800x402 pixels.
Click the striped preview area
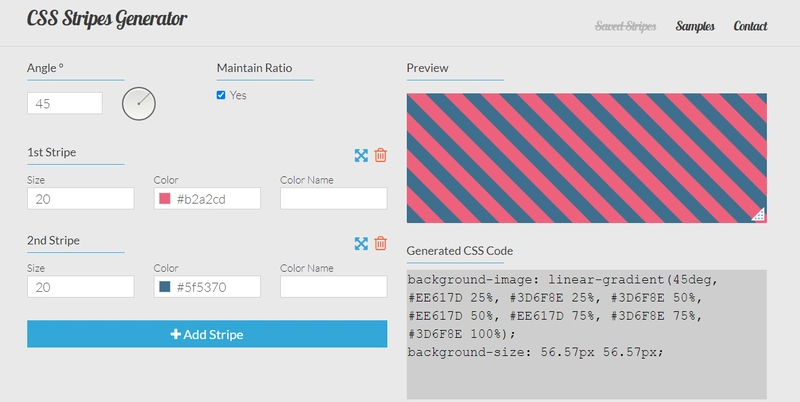pos(587,158)
